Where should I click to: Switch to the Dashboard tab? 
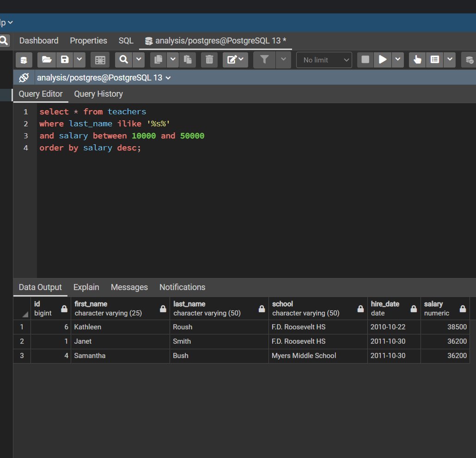(x=39, y=41)
